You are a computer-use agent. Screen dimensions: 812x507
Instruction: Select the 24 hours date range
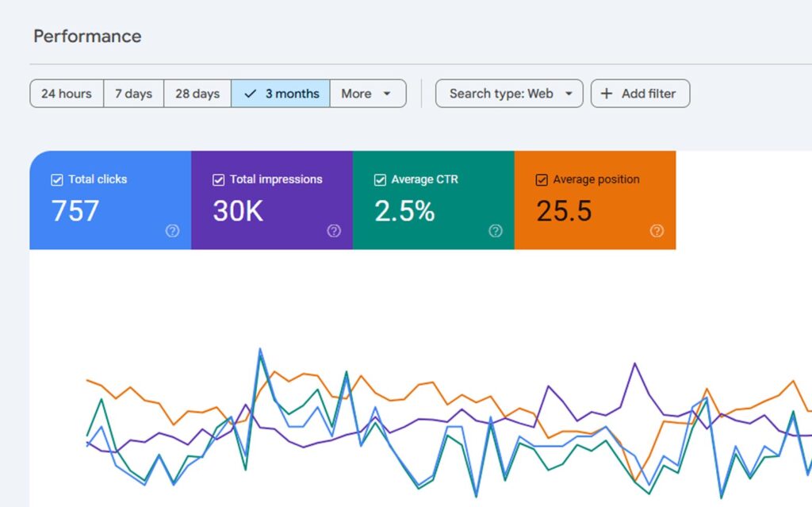(x=67, y=94)
